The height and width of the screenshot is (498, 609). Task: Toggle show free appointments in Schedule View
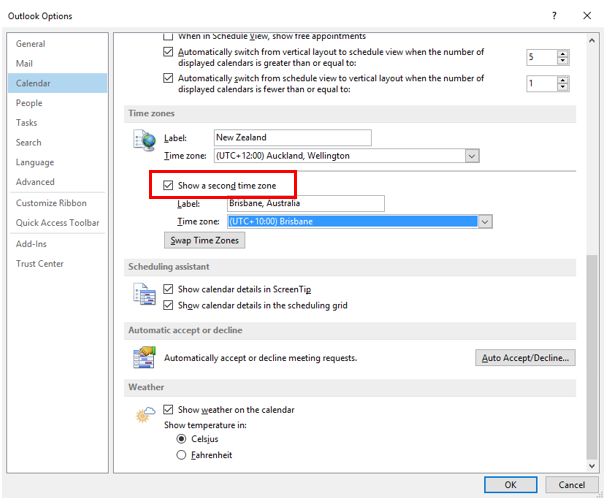coord(168,37)
